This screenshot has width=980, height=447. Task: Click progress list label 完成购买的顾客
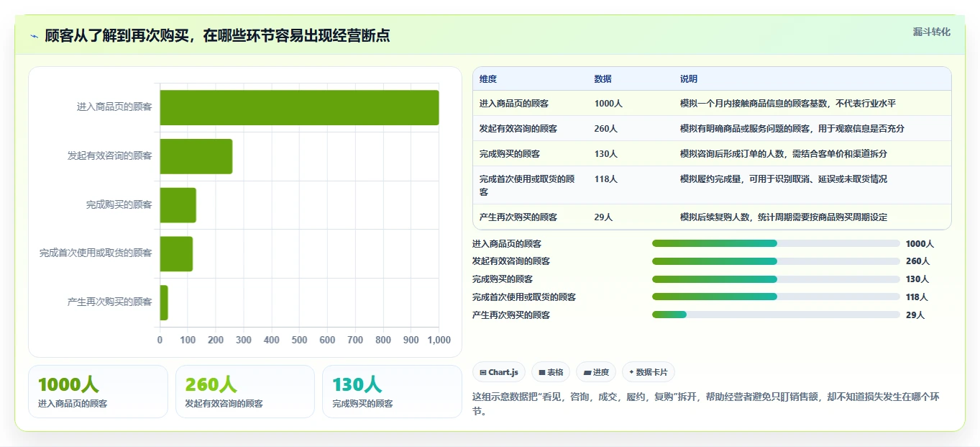(x=503, y=279)
